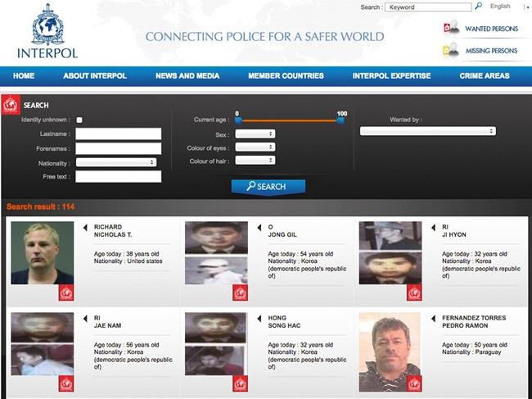Image resolution: width=532 pixels, height=399 pixels.
Task: Click the INTERPOL logo emblem
Action: tap(47, 25)
